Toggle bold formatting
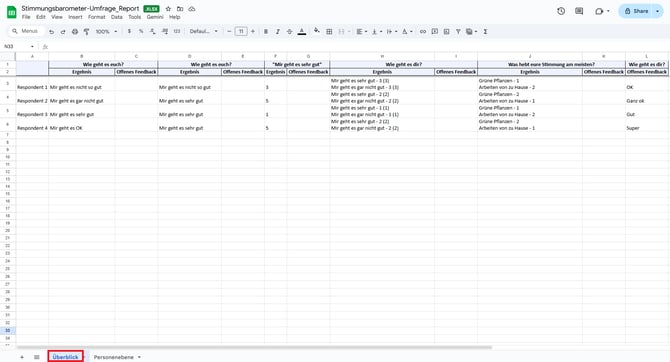The width and height of the screenshot is (670, 362). pyautogui.click(x=266, y=32)
